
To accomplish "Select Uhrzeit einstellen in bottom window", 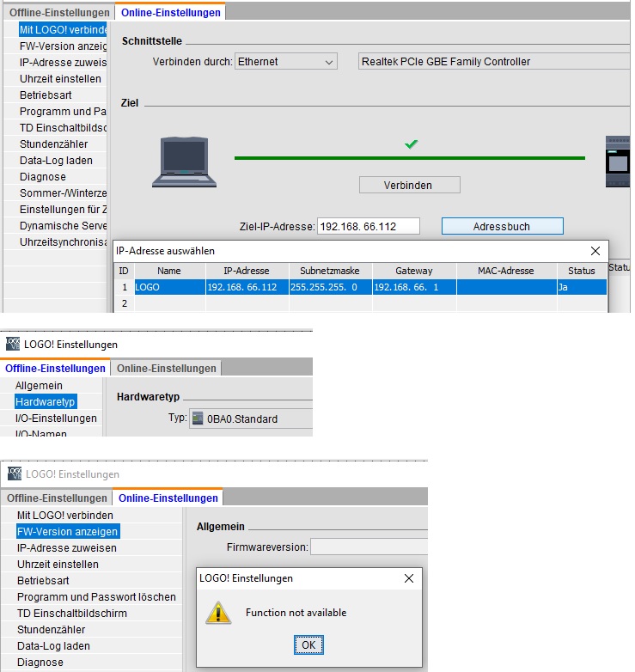I will coord(58,564).
